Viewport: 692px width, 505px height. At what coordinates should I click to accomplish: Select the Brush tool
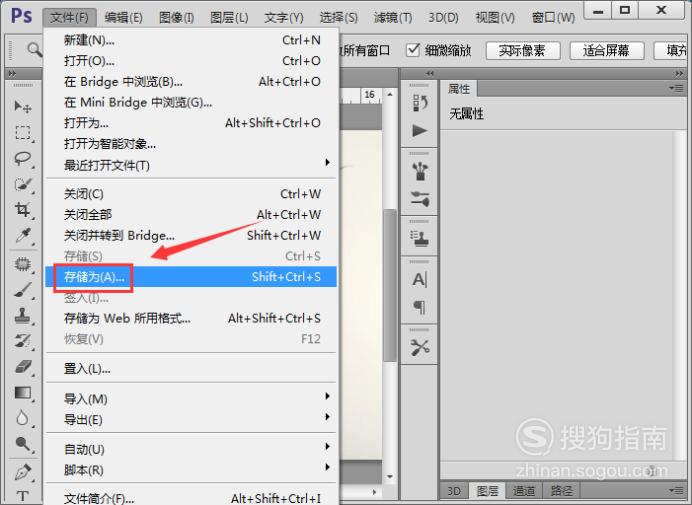[x=23, y=290]
